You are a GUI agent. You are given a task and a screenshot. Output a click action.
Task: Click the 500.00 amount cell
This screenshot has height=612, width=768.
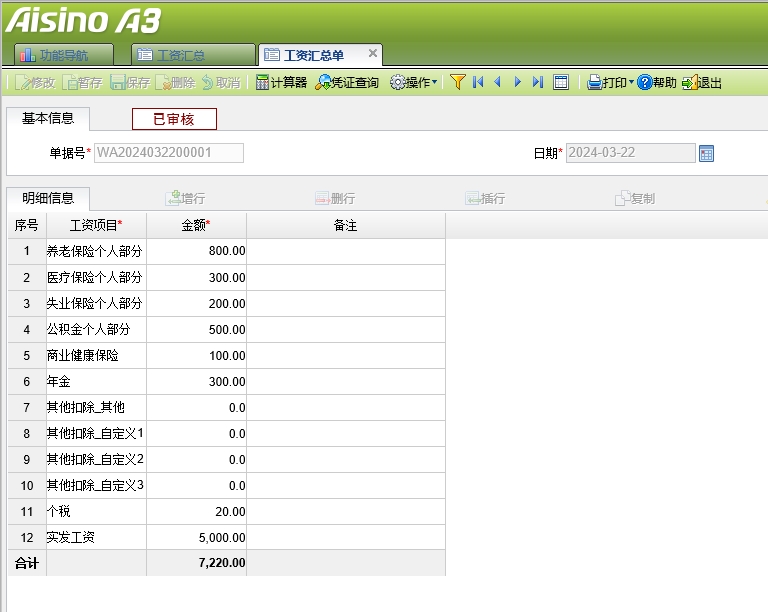point(196,330)
